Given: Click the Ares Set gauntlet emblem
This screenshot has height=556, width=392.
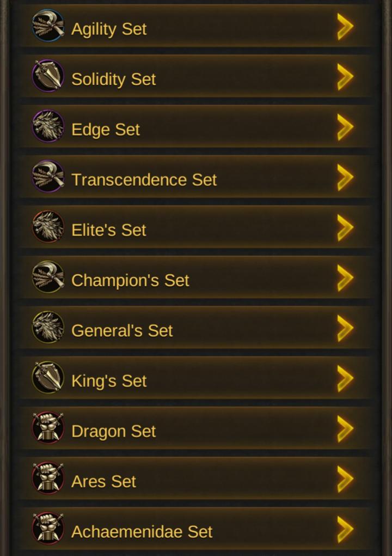Looking at the screenshot, I should (47, 478).
